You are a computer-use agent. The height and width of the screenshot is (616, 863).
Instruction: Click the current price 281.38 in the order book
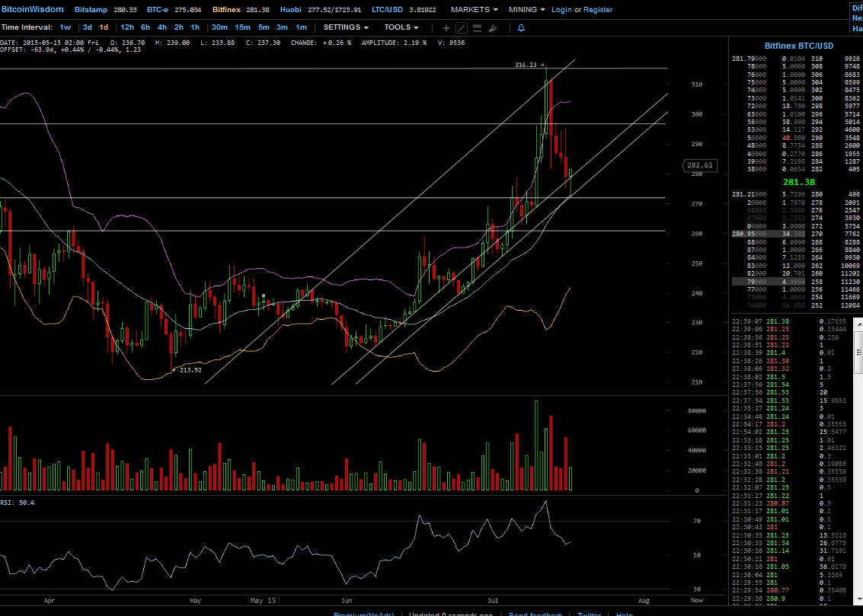[798, 182]
